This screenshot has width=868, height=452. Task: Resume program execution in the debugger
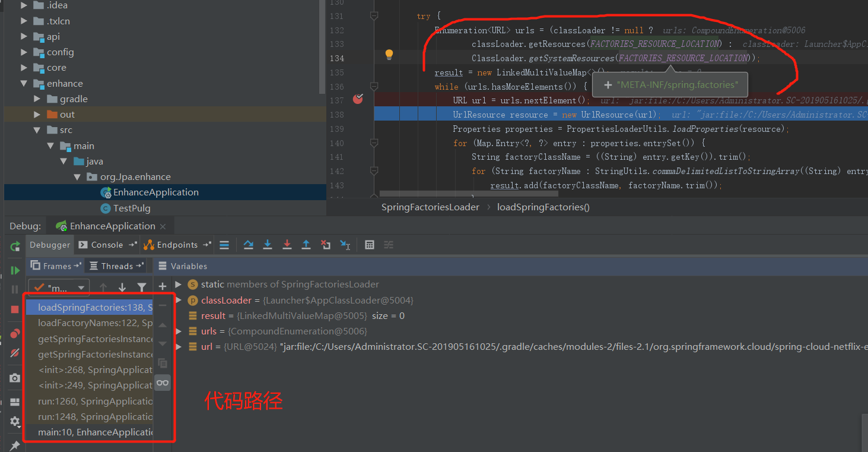15,270
